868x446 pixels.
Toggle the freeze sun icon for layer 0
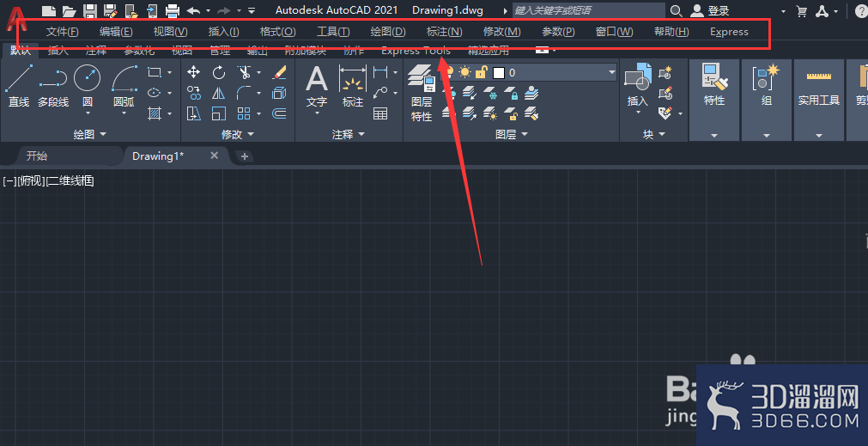[x=464, y=72]
